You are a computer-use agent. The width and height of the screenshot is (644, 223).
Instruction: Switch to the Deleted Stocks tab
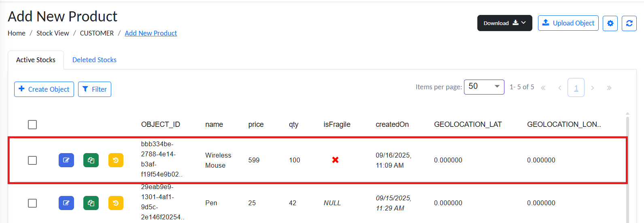[94, 60]
